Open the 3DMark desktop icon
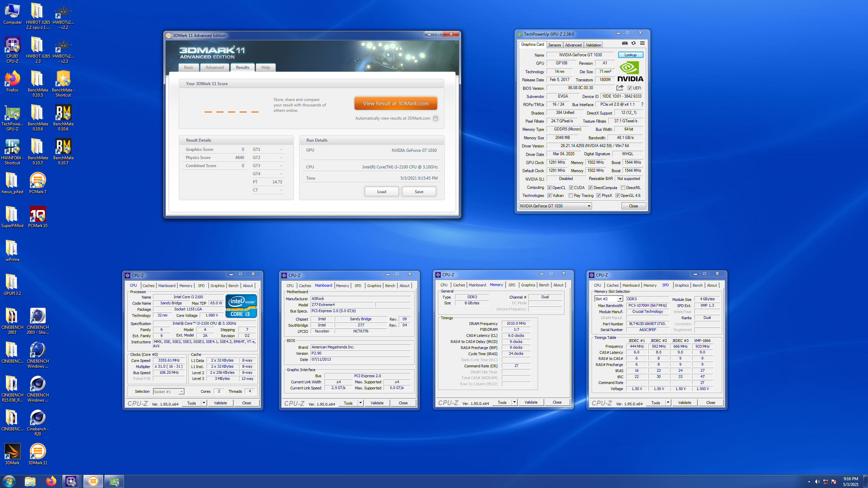 pyautogui.click(x=13, y=454)
